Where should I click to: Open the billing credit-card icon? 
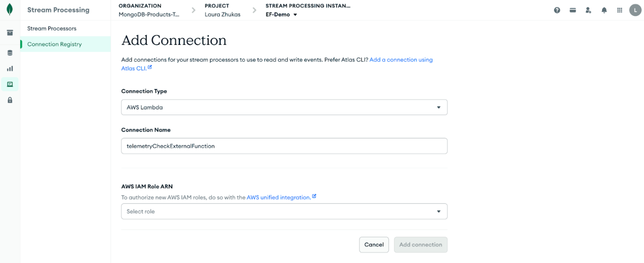pyautogui.click(x=573, y=10)
